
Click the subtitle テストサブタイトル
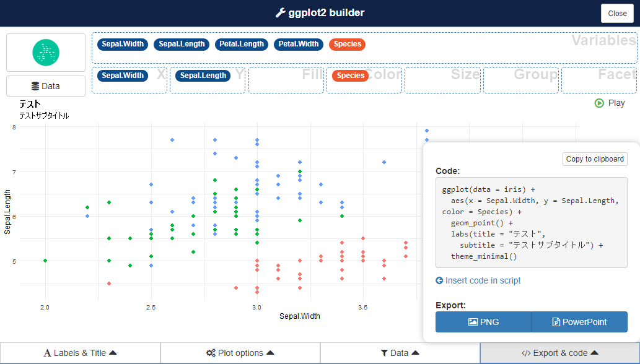(x=44, y=116)
